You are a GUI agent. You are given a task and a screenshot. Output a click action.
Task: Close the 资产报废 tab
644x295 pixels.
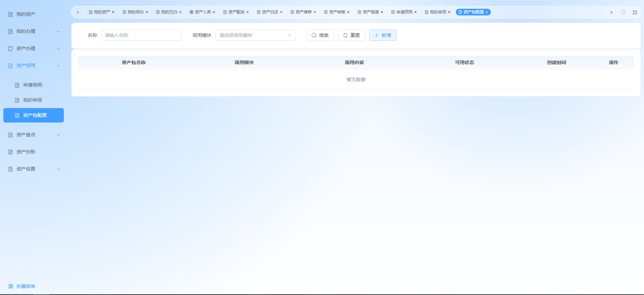(x=382, y=12)
